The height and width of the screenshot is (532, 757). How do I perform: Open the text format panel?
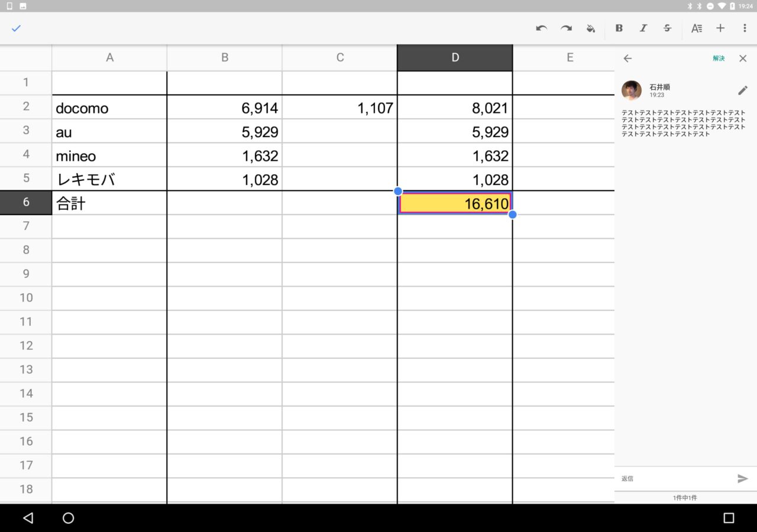pyautogui.click(x=697, y=28)
